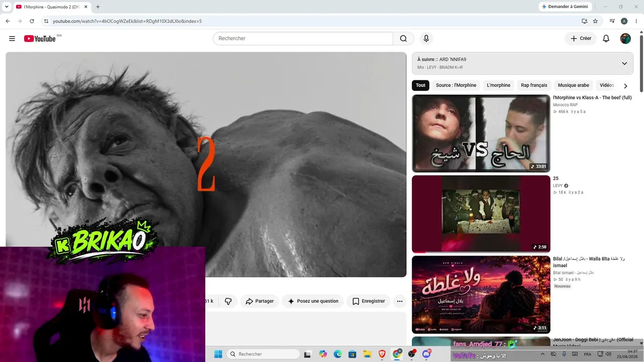The width and height of the screenshot is (644, 362).
Task: Open the l'Morphine vs Klass-A video title
Action: point(592,98)
